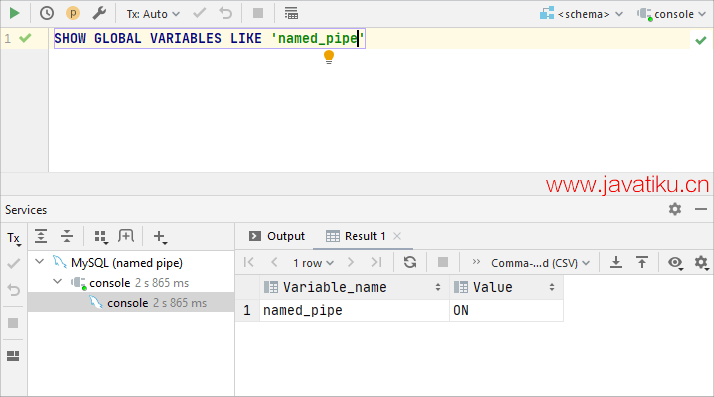Close the Result 1 tab
The image size is (714, 397).
[397, 236]
